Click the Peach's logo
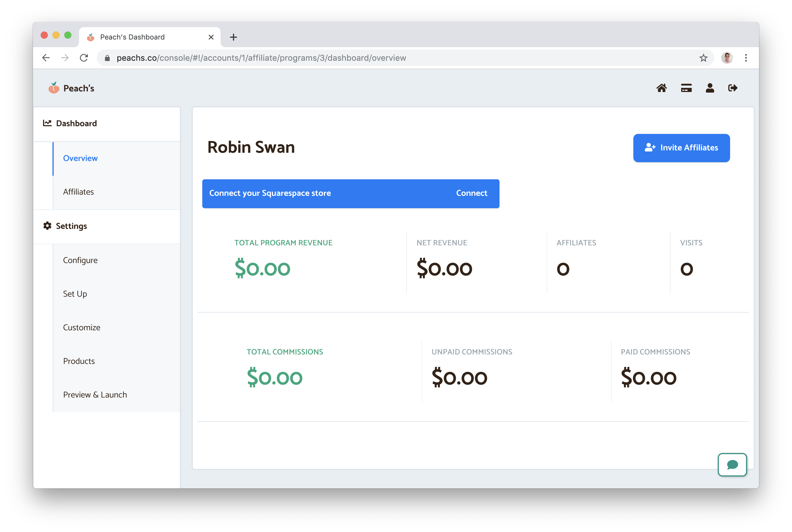This screenshot has width=792, height=532. pos(71,88)
